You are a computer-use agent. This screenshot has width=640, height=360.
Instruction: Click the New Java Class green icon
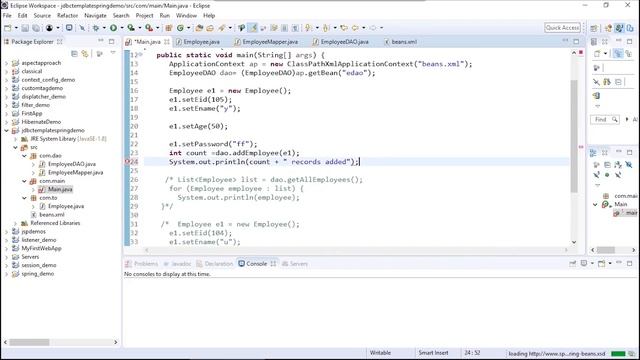pyautogui.click(x=180, y=28)
